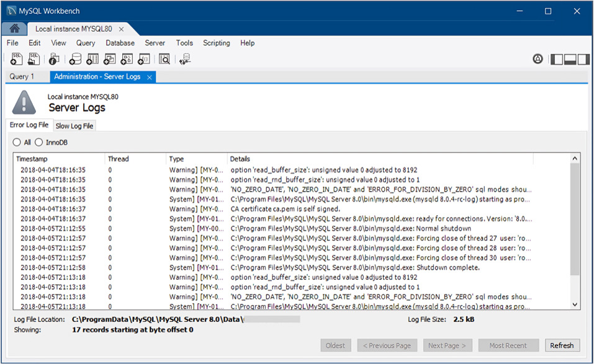The width and height of the screenshot is (594, 364).
Task: Click the Refresh button
Action: pyautogui.click(x=562, y=345)
